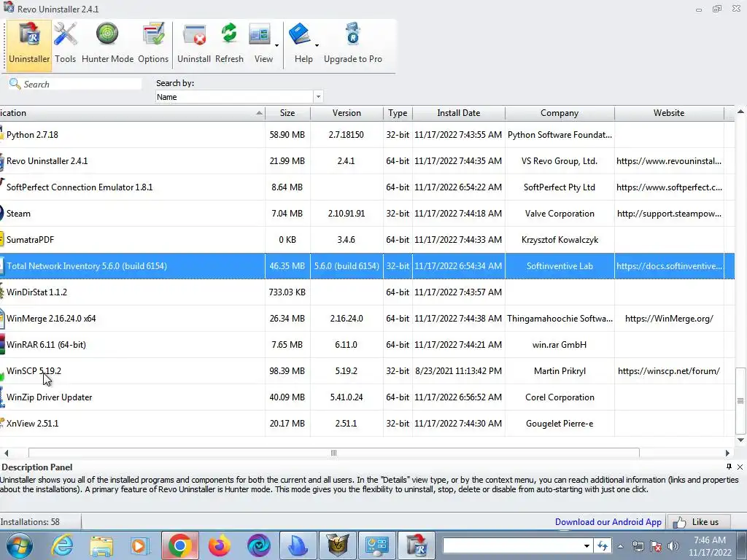Select the XnView 2.51.1 entry
This screenshot has width=747, height=560.
pyautogui.click(x=367, y=424)
